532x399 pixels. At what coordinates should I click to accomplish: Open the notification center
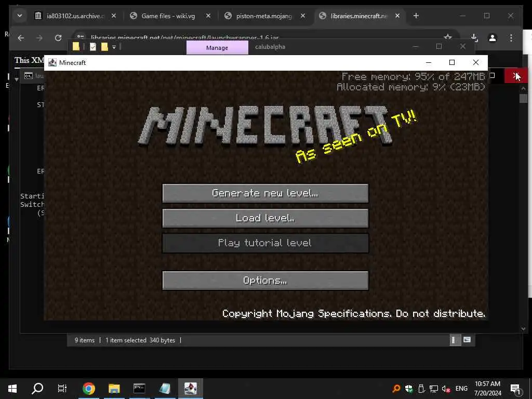coord(516,389)
